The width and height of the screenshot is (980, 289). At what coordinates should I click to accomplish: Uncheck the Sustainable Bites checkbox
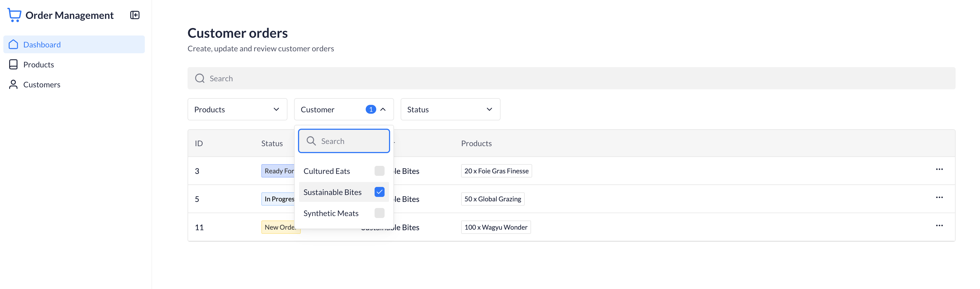pyautogui.click(x=379, y=192)
